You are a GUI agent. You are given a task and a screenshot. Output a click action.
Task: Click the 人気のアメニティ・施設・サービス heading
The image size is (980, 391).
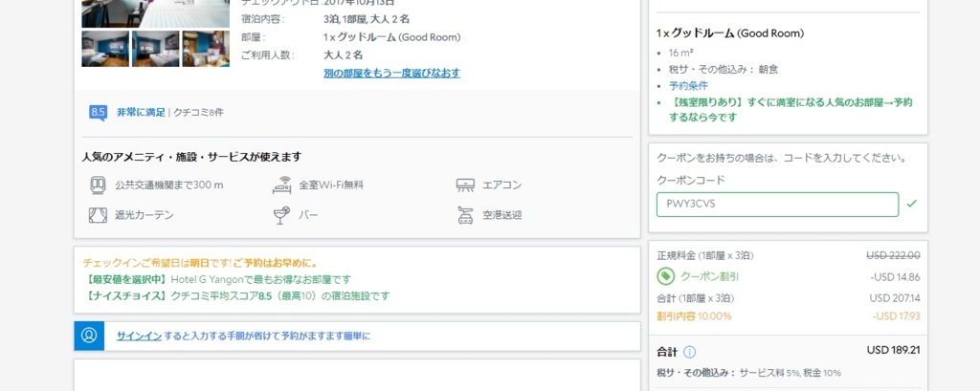pyautogui.click(x=191, y=157)
